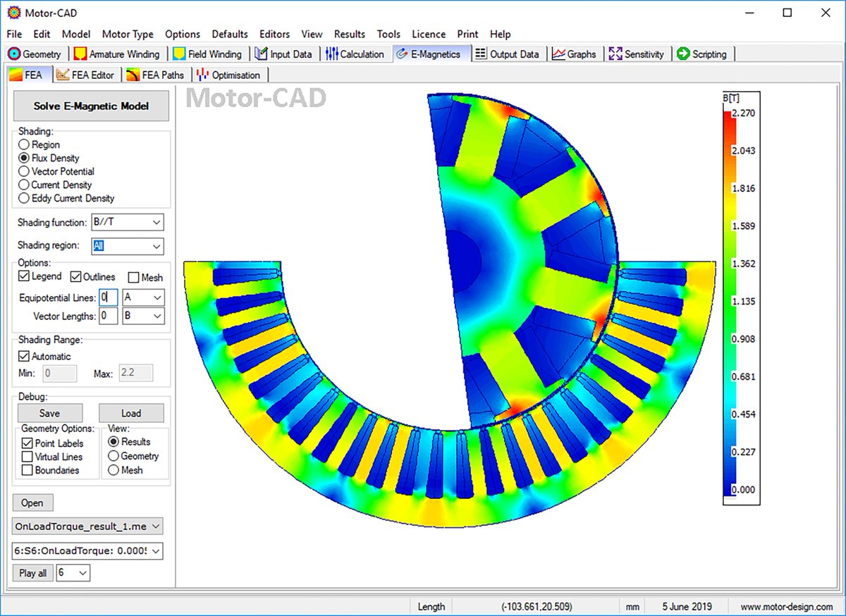Open the Geometry tab icon
The width and height of the screenshot is (846, 616).
click(13, 54)
